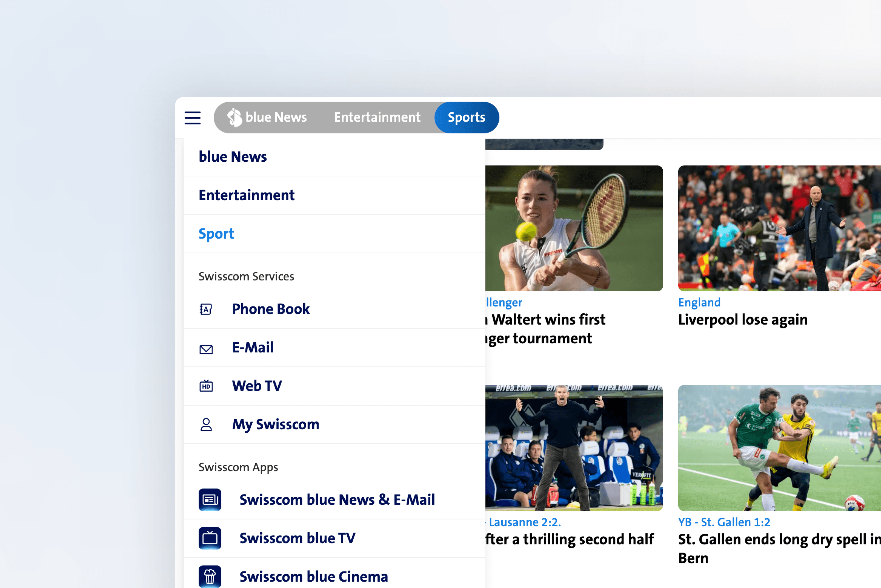
Task: Click the Web TV HD icon
Action: [206, 386]
